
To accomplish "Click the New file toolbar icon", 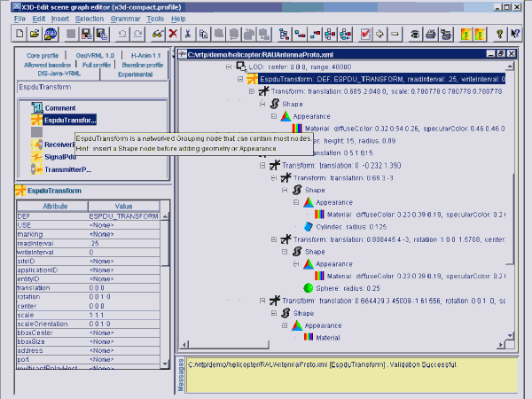I will (x=19, y=33).
